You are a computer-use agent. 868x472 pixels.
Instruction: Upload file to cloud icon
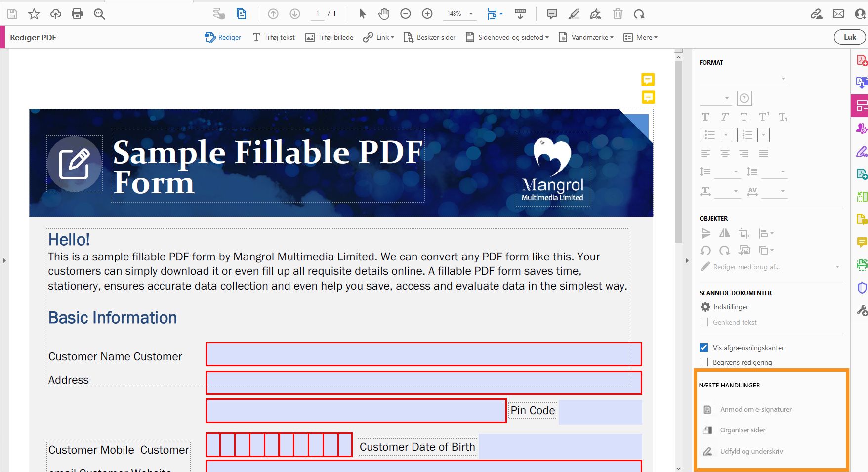tap(56, 14)
